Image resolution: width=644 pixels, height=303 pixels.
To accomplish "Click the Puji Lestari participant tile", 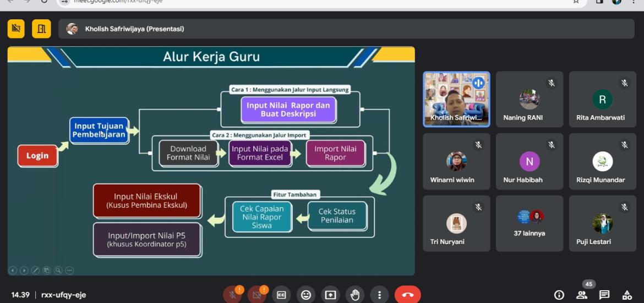I will (x=602, y=223).
